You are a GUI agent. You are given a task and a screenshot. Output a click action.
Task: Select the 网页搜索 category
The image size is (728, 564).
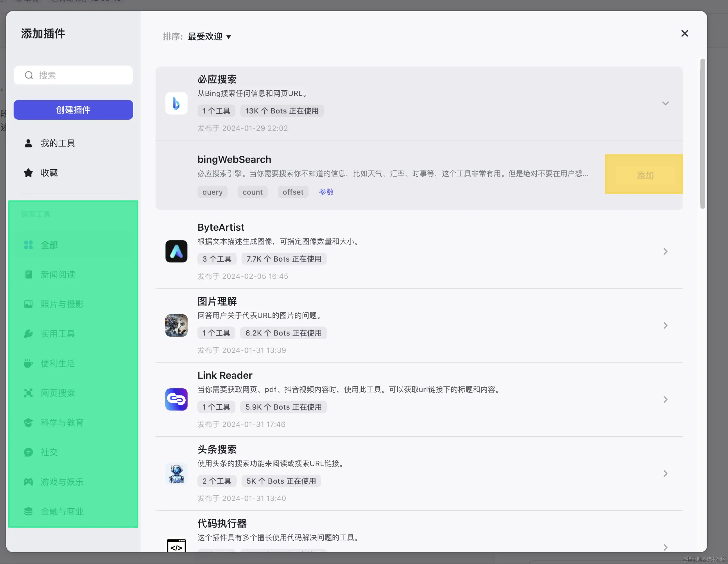pyautogui.click(x=57, y=393)
